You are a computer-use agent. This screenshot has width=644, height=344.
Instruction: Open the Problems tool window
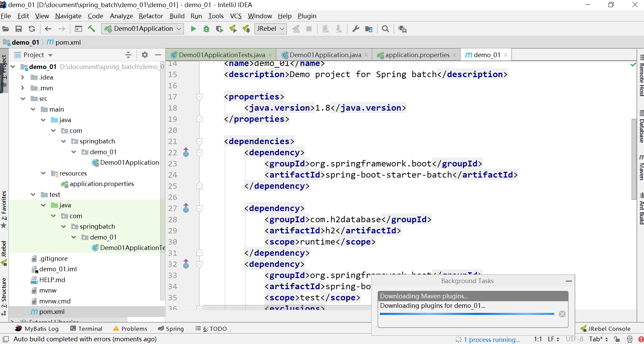(x=130, y=328)
